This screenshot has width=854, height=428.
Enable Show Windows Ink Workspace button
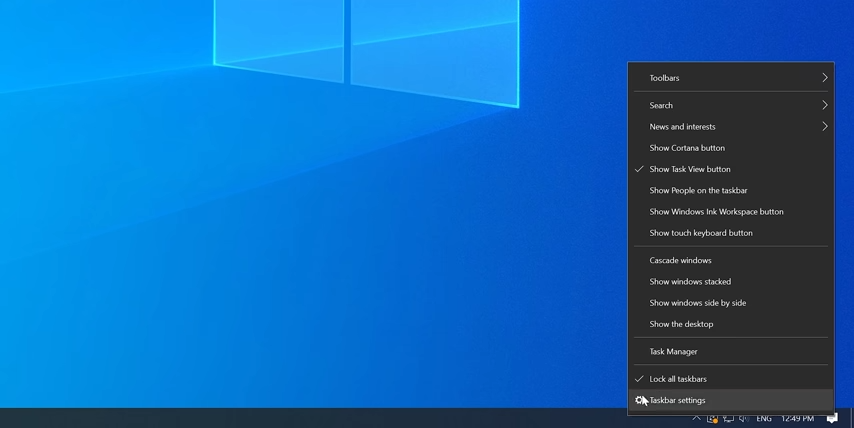(731, 212)
